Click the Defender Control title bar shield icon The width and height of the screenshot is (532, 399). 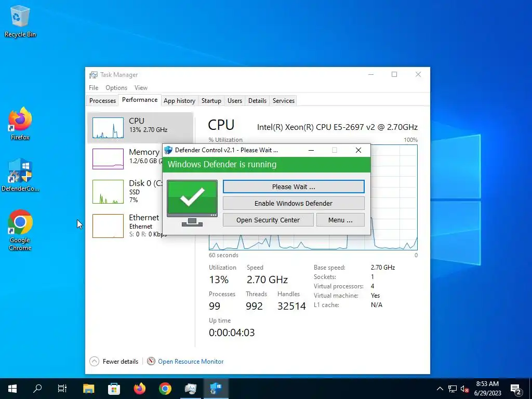[x=168, y=150]
